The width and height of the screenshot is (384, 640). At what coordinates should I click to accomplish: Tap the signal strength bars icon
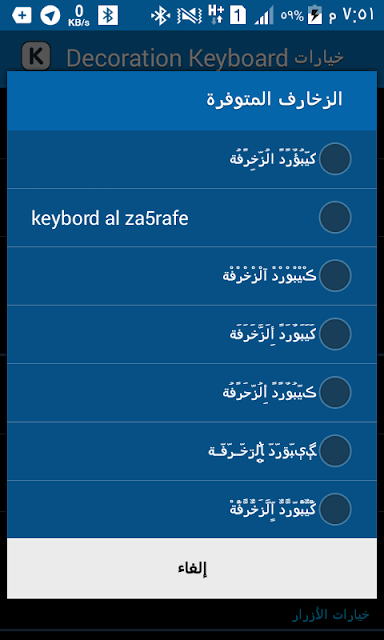coord(264,16)
